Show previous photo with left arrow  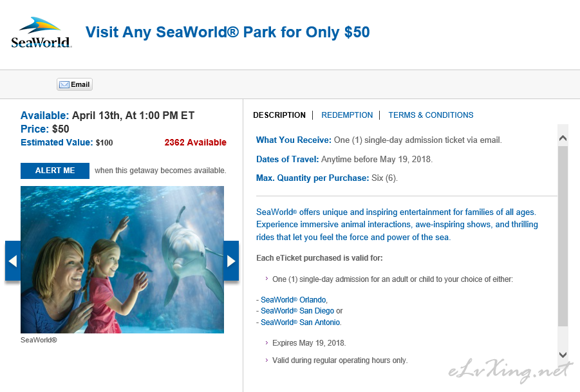pyautogui.click(x=13, y=261)
